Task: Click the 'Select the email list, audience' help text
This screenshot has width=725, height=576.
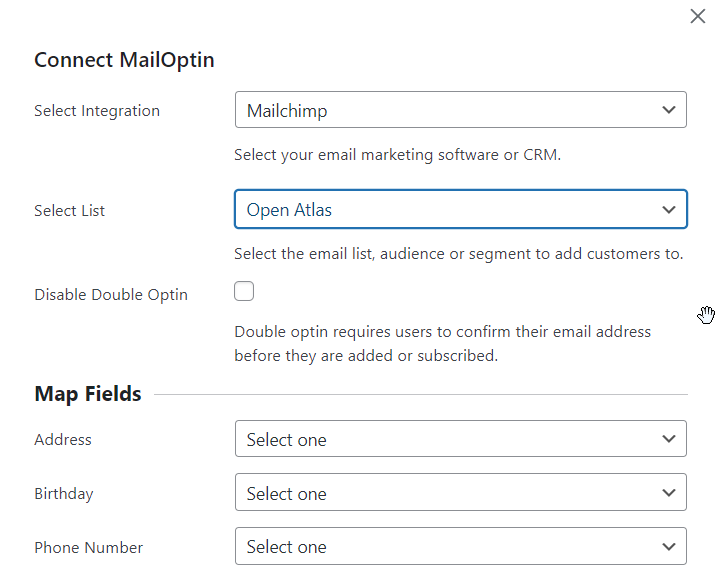Action: pyautogui.click(x=459, y=254)
